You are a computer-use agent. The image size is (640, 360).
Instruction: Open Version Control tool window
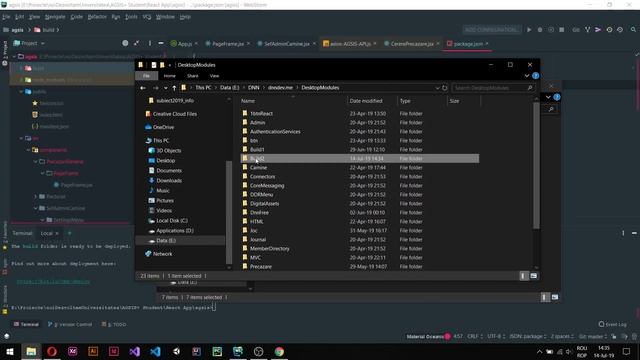70,324
